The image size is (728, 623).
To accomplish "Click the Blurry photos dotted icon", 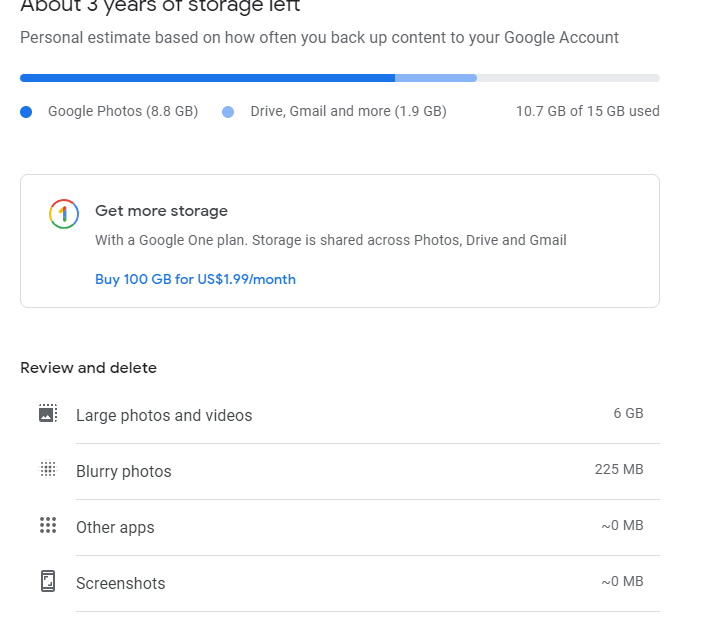I will [48, 469].
